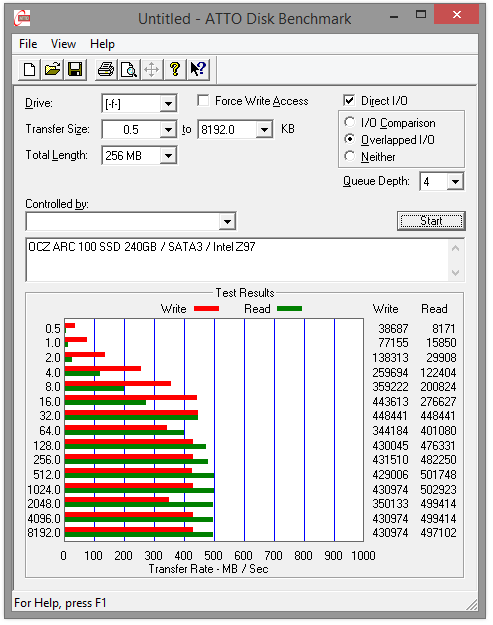The width and height of the screenshot is (493, 625).
Task: Activate the context help pointer icon
Action: [x=198, y=69]
